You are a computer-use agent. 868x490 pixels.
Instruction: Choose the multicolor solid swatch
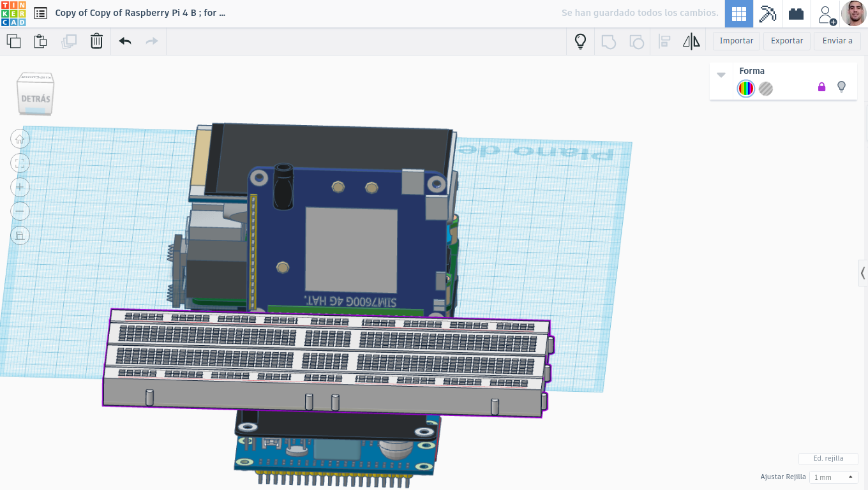pos(746,89)
